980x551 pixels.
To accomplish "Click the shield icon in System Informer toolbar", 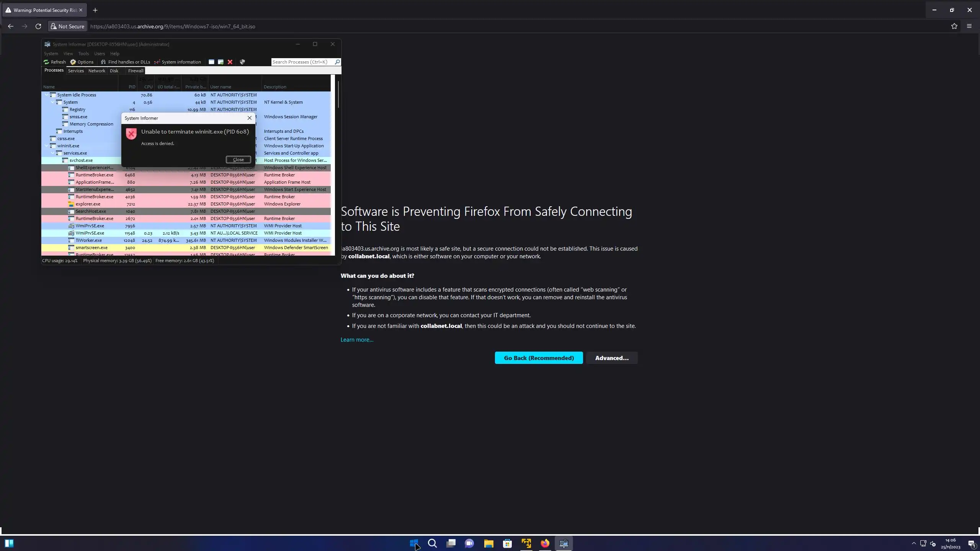I will [242, 62].
